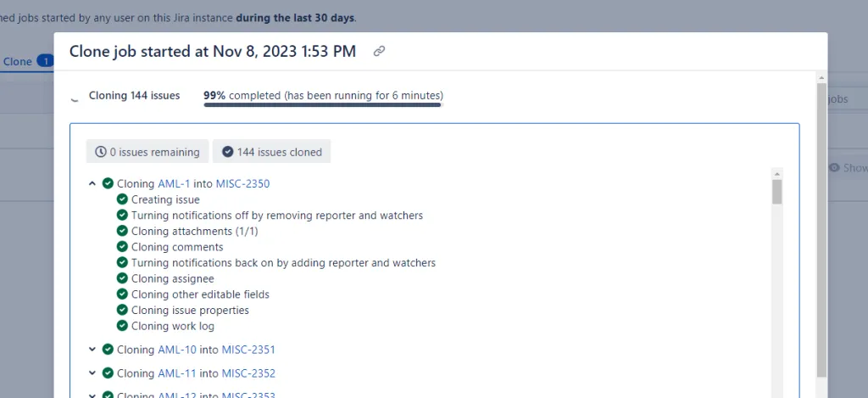Show the 144 issues cloned filter

271,152
